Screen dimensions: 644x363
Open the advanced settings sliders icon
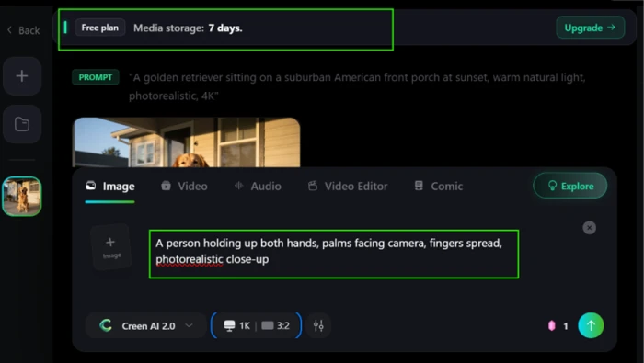[318, 325]
